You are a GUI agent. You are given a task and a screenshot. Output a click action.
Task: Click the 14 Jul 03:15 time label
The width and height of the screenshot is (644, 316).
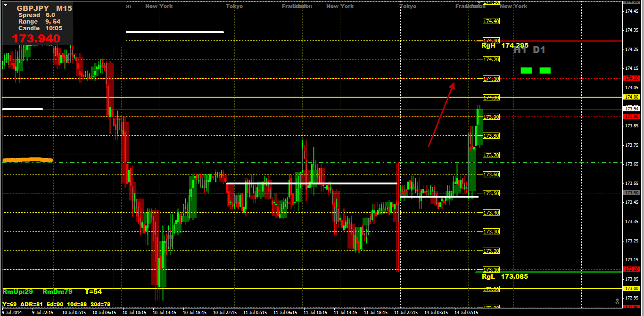436,312
